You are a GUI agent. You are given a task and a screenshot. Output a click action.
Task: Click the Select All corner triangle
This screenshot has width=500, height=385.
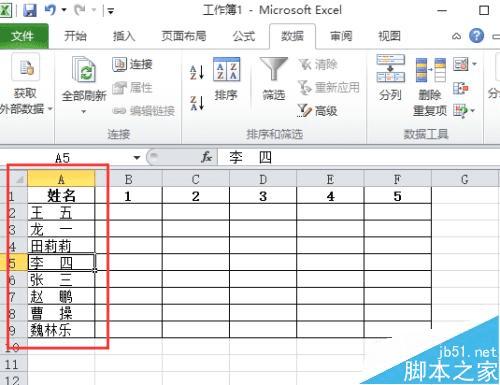[19, 179]
